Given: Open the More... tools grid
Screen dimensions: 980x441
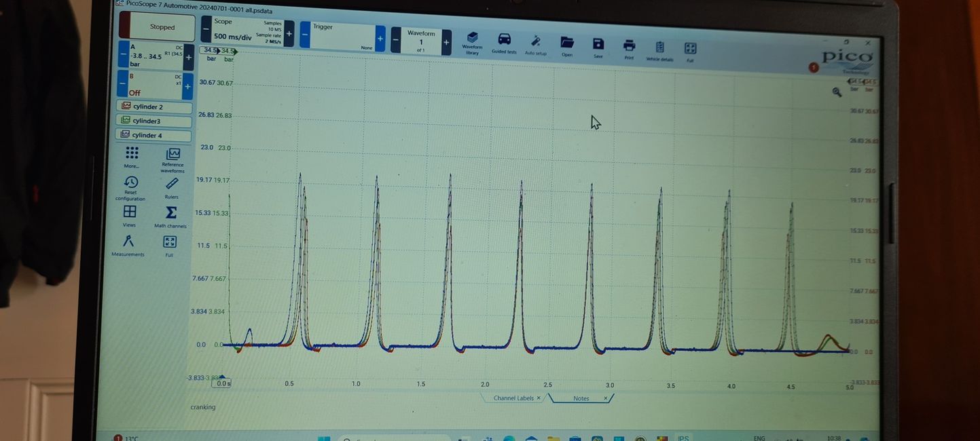Looking at the screenshot, I should [132, 157].
